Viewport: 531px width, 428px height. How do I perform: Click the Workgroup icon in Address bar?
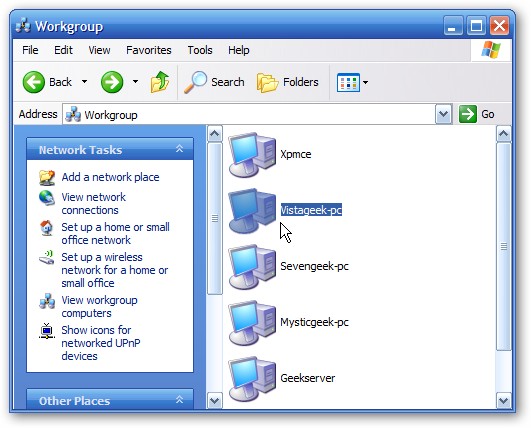click(x=73, y=114)
